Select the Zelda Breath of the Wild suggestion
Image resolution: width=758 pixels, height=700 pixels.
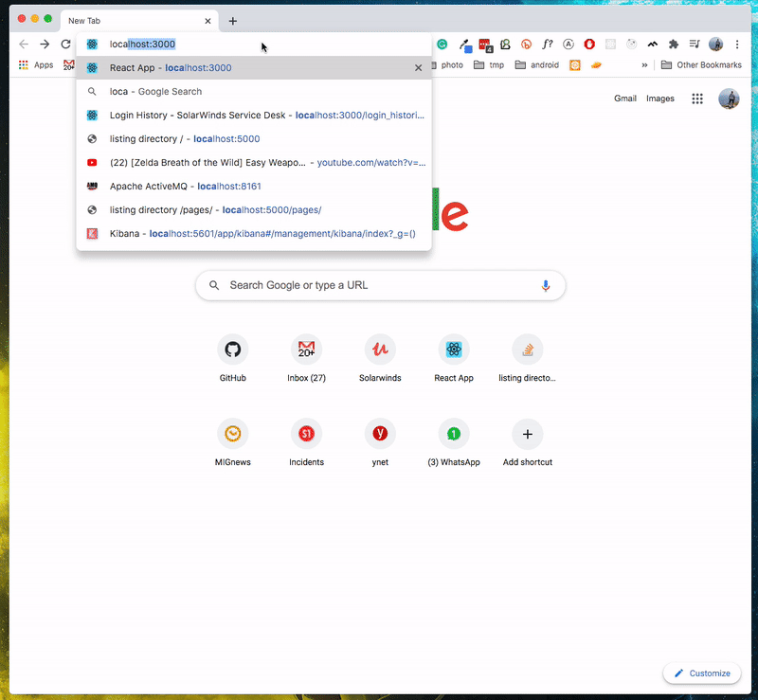pyautogui.click(x=254, y=162)
